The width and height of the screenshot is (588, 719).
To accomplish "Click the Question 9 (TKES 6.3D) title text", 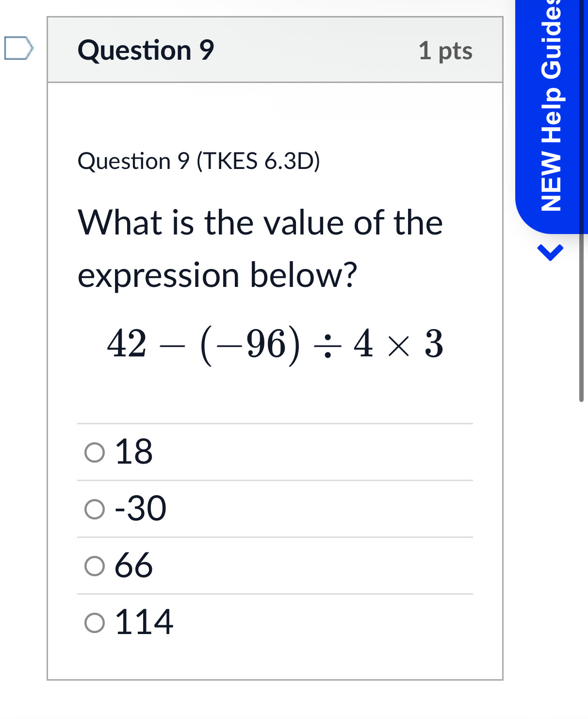I will tap(199, 162).
